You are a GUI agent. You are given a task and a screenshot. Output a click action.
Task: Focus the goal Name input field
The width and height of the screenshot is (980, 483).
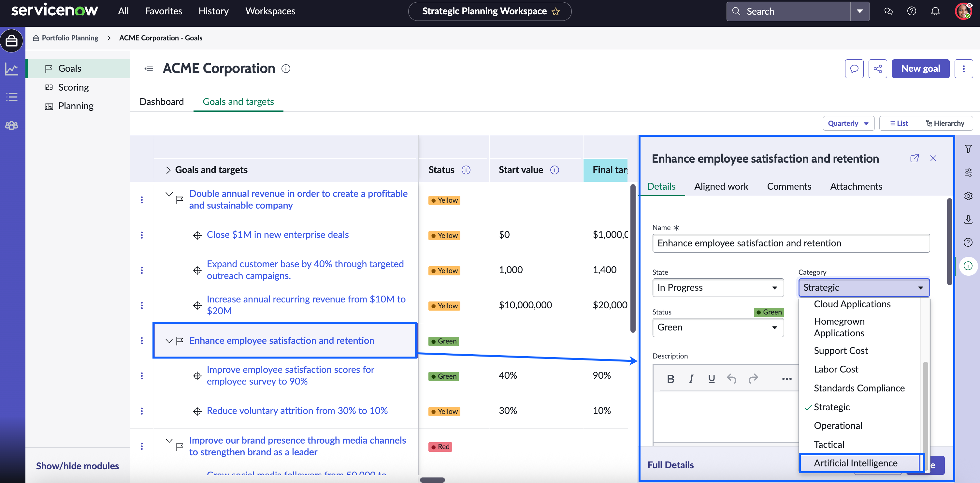pyautogui.click(x=791, y=243)
